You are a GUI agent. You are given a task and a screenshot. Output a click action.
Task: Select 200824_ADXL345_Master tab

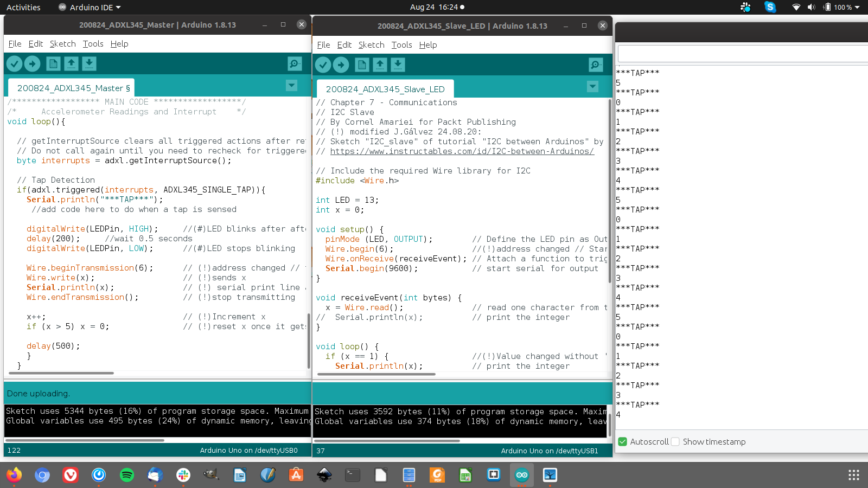pos(71,88)
